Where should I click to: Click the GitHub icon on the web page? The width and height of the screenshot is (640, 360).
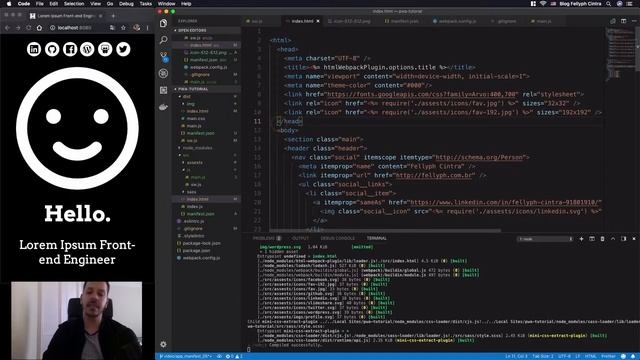pyautogui.click(x=52, y=49)
